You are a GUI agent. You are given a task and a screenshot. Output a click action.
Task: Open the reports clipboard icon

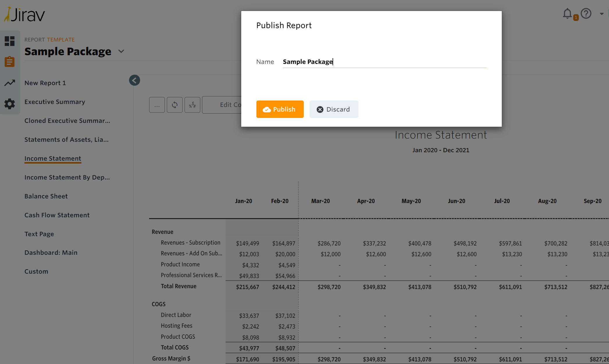10,62
